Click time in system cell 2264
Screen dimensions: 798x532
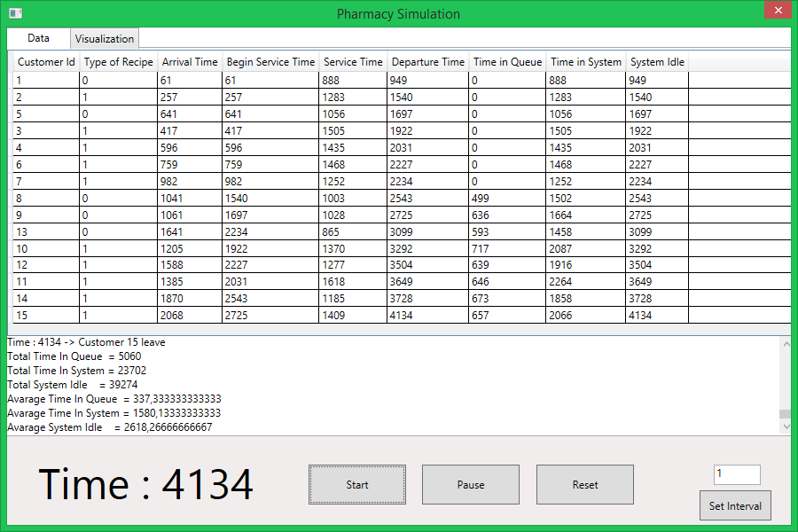pyautogui.click(x=586, y=282)
